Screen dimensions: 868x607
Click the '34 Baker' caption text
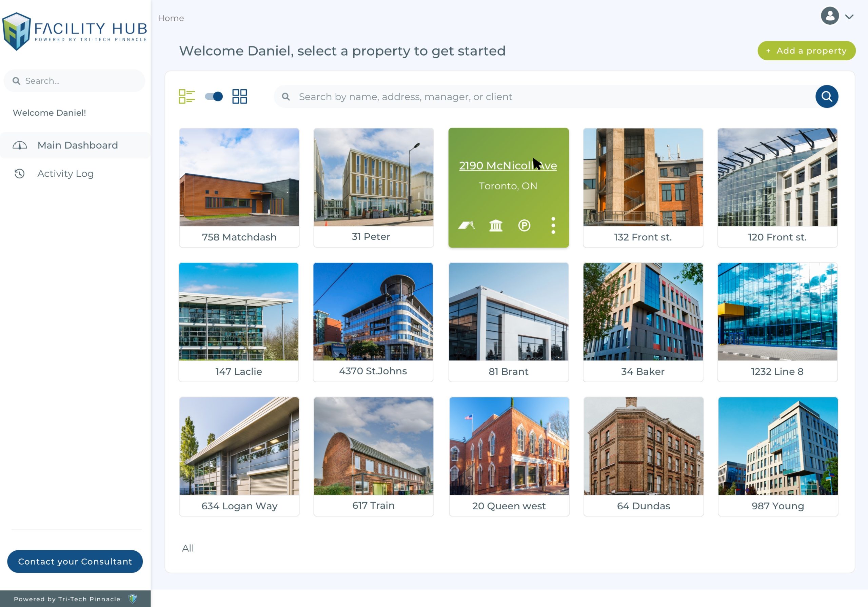pos(643,371)
